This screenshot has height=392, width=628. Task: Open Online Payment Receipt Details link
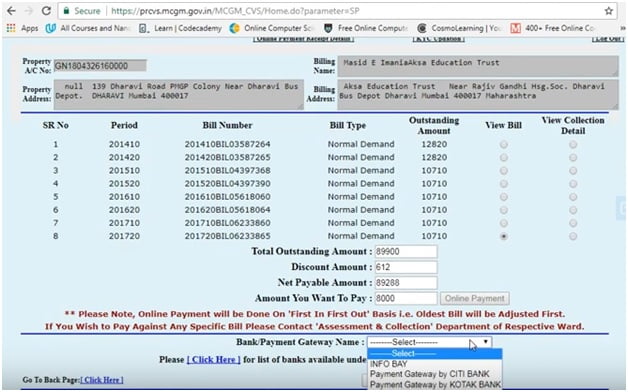click(x=304, y=38)
